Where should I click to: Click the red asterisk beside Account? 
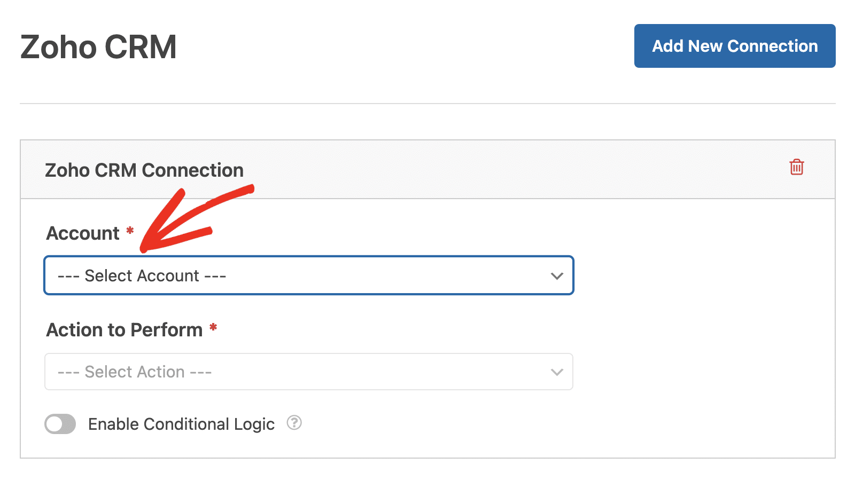click(129, 231)
